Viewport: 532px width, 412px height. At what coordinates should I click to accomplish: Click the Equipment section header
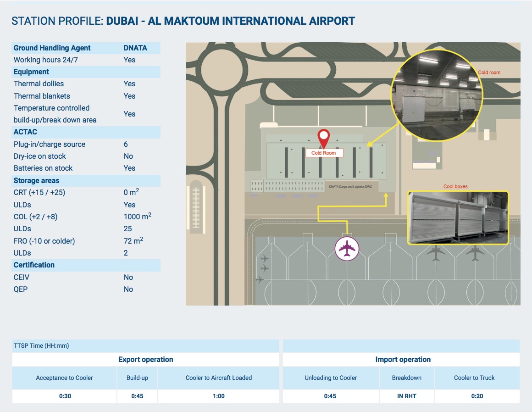(x=86, y=72)
